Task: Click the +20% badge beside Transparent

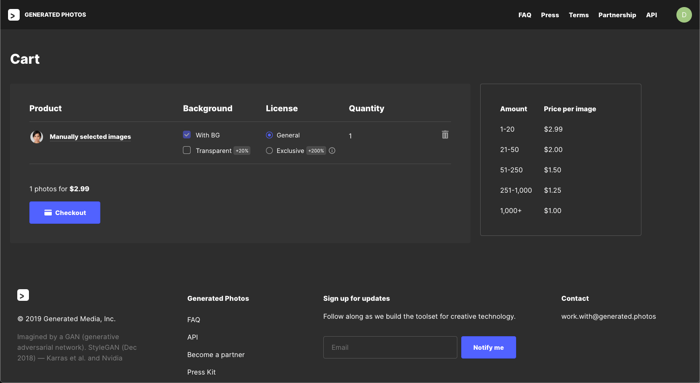Action: [242, 150]
